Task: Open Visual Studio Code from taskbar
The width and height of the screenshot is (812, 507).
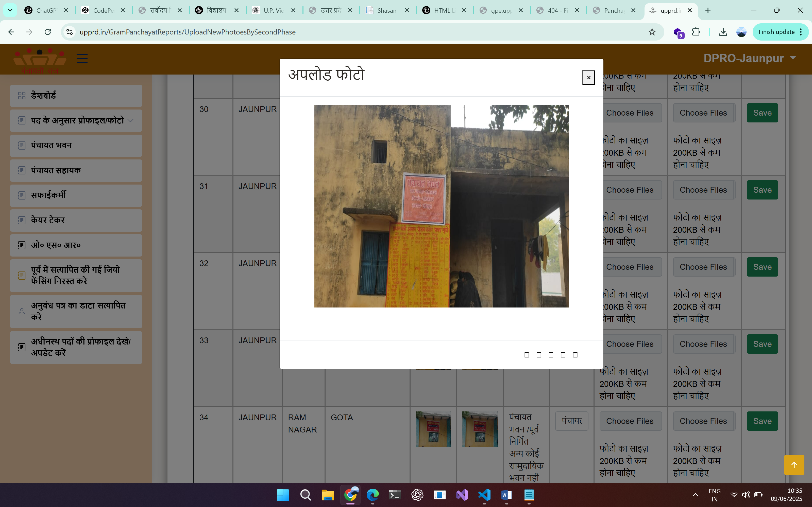Action: [484, 495]
